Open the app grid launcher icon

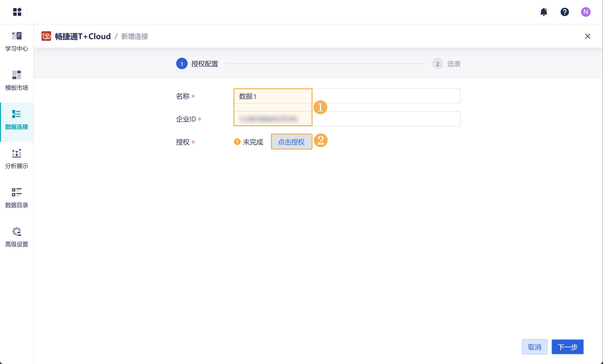(x=17, y=12)
